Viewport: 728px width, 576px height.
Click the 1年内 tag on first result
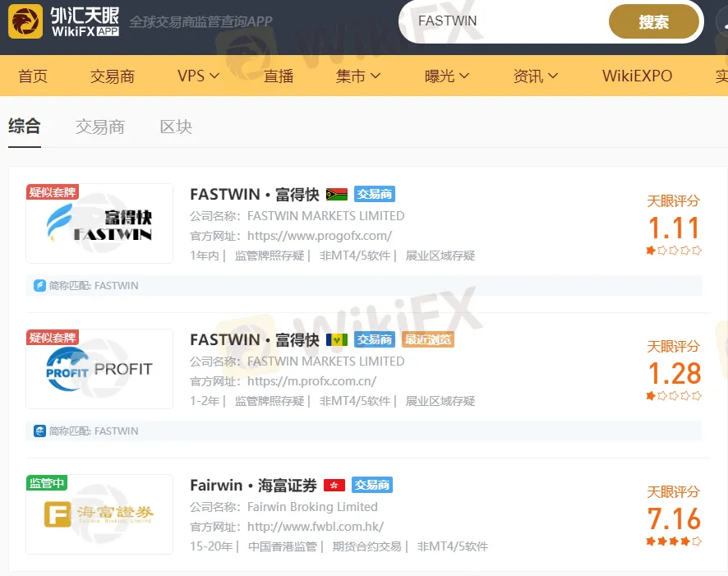point(205,256)
